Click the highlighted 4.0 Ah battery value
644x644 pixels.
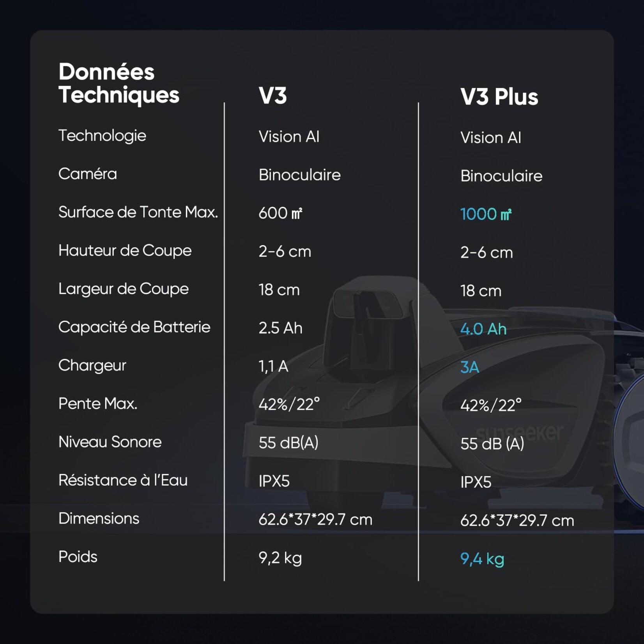(x=483, y=329)
